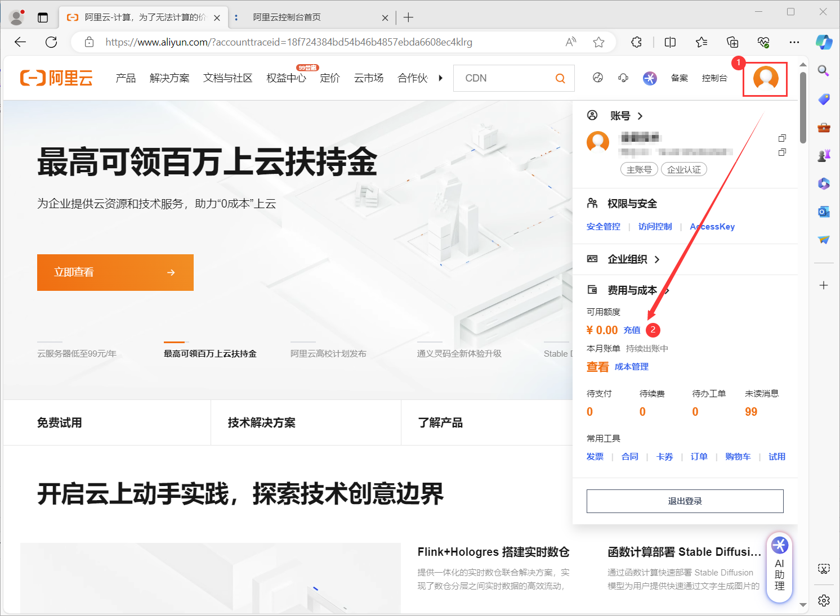
Task: Open the sidebar shopping tag icon
Action: tap(824, 99)
